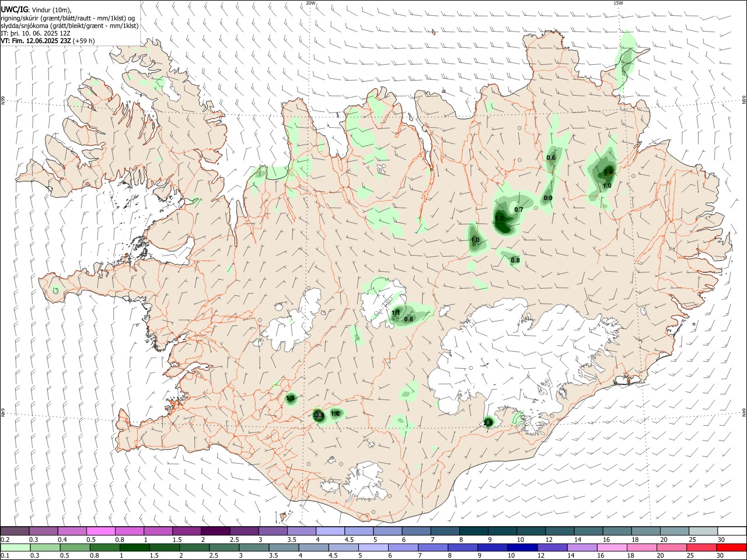Click the 0.6 precipitation label

551,158
